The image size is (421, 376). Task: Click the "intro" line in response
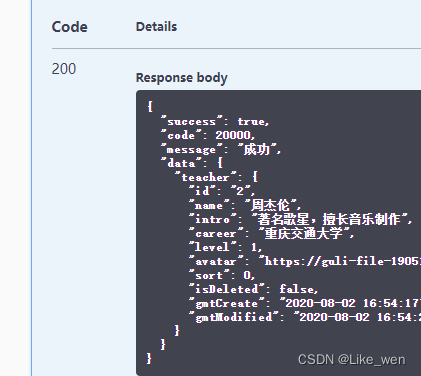coord(301,219)
